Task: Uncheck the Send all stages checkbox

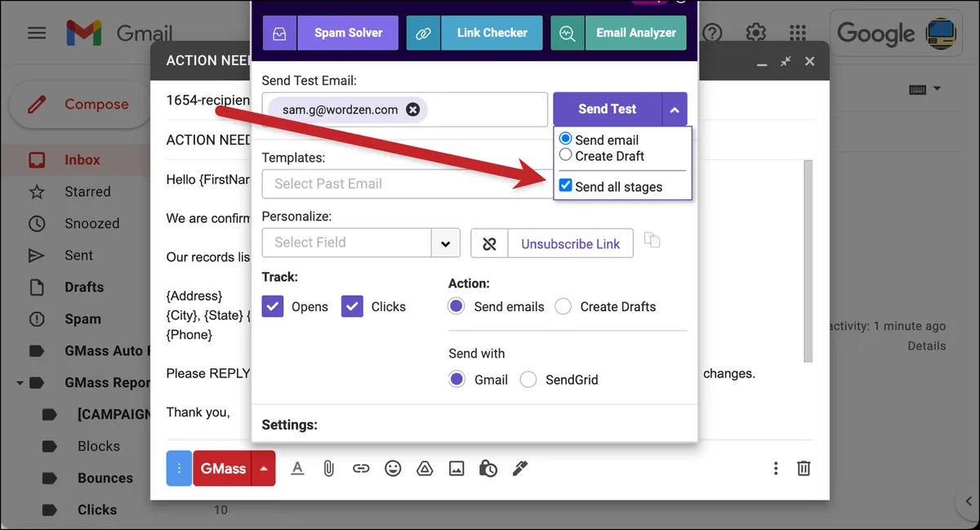Action: click(x=565, y=186)
